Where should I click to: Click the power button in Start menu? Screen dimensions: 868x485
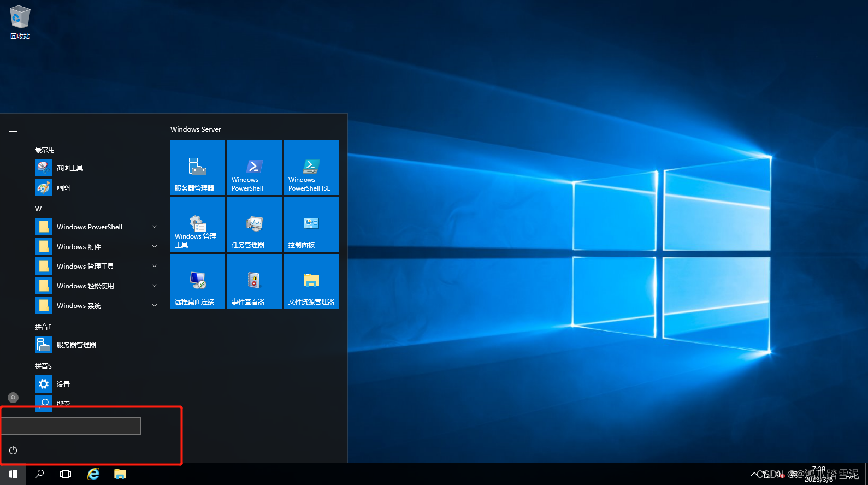click(x=13, y=450)
